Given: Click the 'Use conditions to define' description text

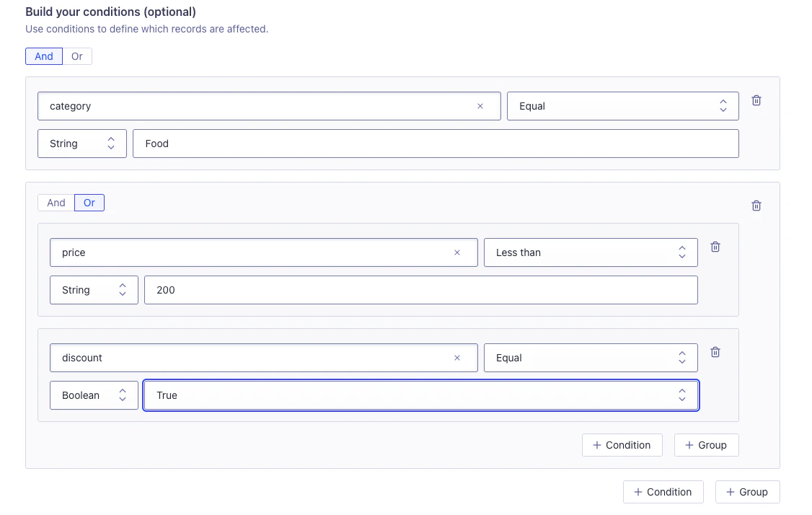Looking at the screenshot, I should pyautogui.click(x=146, y=29).
